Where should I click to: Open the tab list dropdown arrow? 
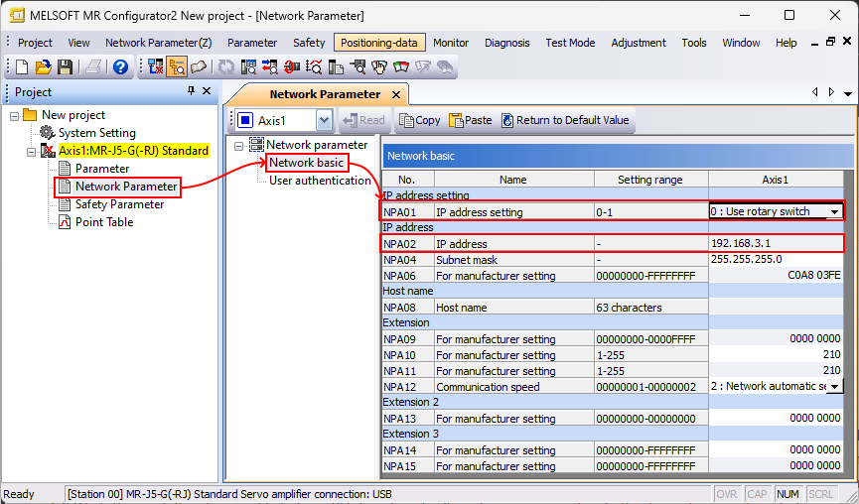click(847, 93)
